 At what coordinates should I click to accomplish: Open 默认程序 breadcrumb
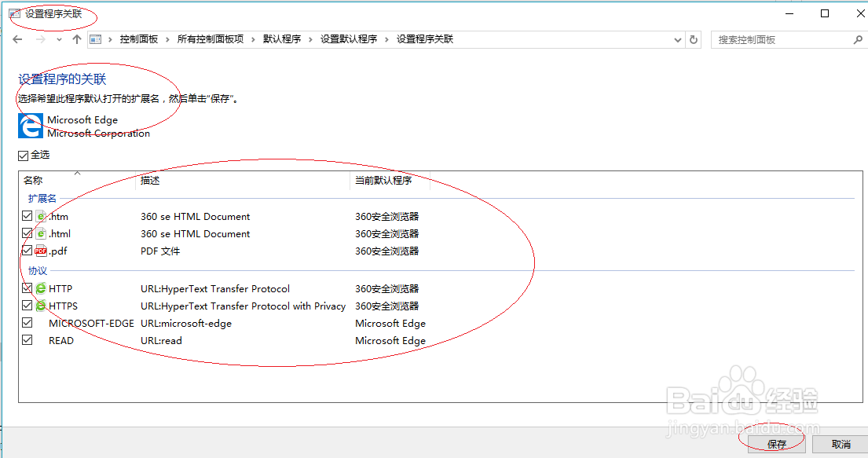coord(282,39)
